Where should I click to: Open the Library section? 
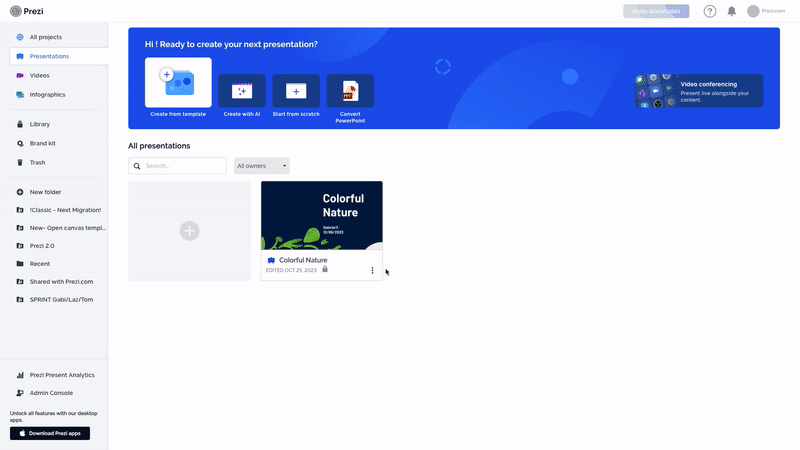(40, 124)
